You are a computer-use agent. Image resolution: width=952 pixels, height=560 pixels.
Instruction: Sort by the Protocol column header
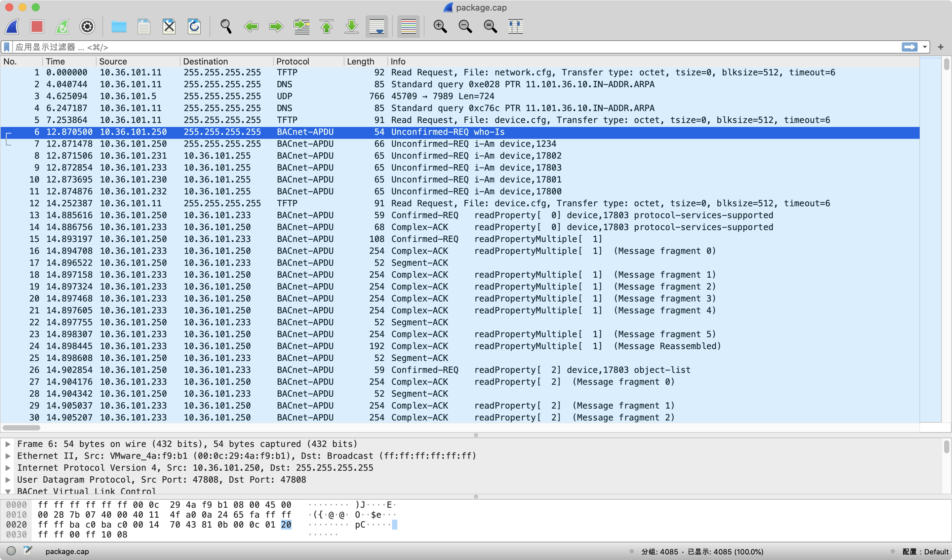(309, 61)
